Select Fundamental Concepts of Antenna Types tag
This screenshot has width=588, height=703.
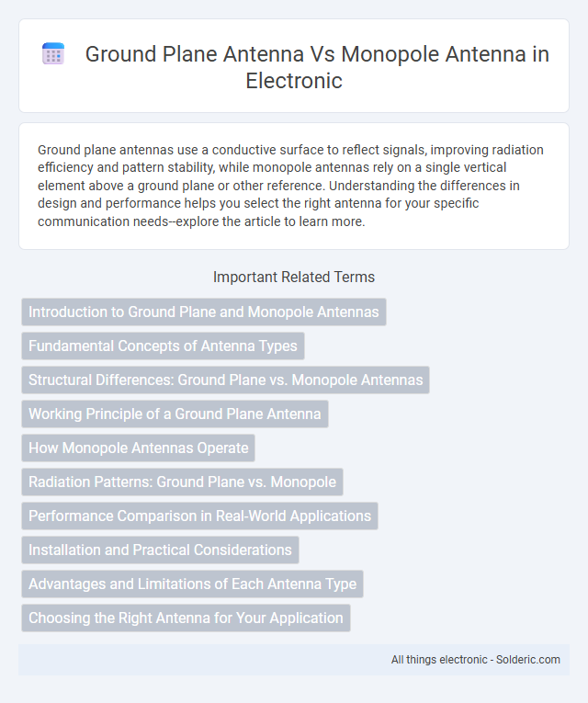[164, 346]
